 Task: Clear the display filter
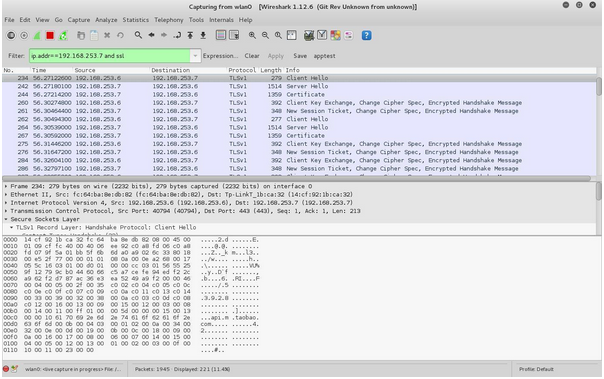252,56
